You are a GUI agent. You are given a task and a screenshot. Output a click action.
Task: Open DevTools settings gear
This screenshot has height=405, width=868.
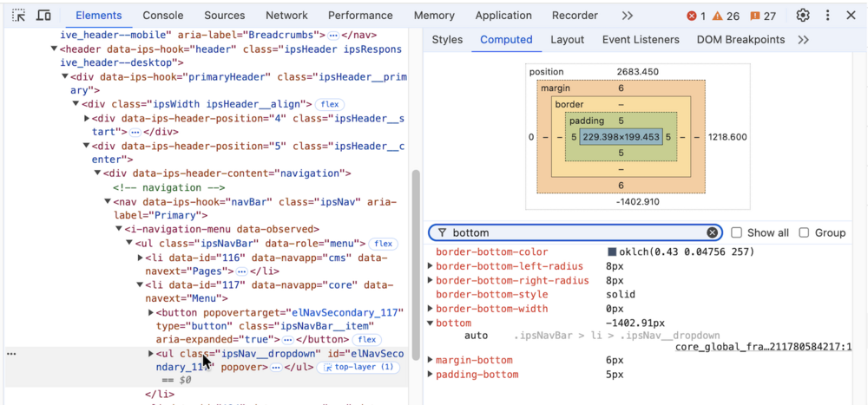pos(803,16)
